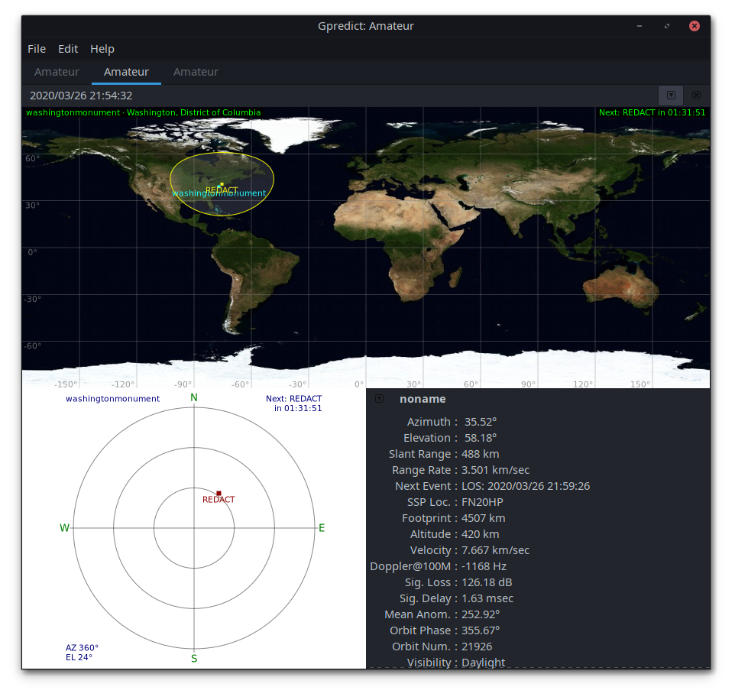Select the red REDACT marker in polar view
The width and height of the screenshot is (735, 700).
click(219, 494)
